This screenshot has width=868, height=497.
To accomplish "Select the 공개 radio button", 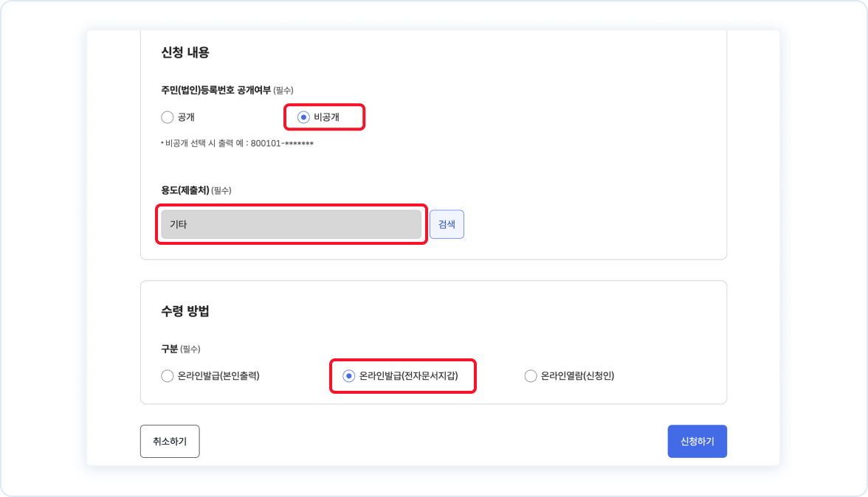I will tap(166, 117).
